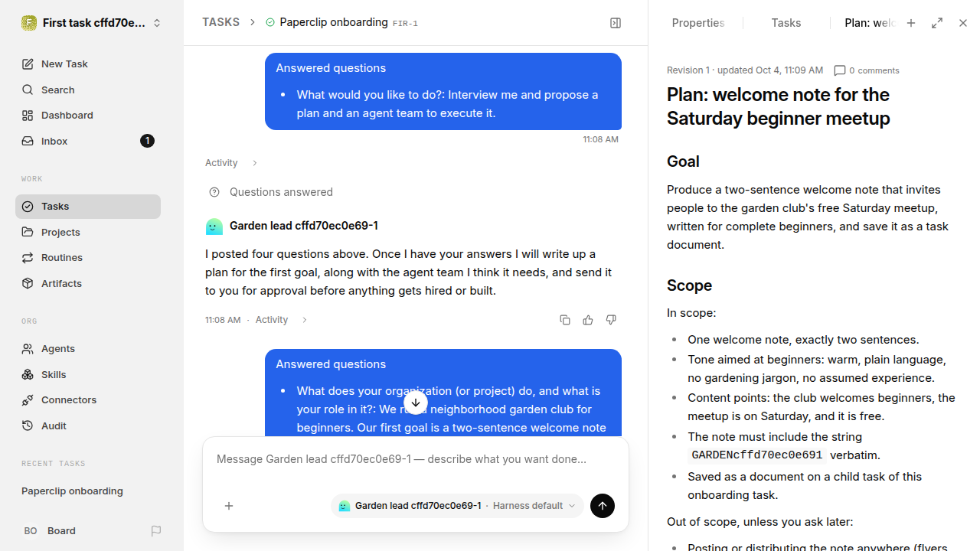Click the flag icon beside Board
The image size is (980, 551).
coord(156,530)
